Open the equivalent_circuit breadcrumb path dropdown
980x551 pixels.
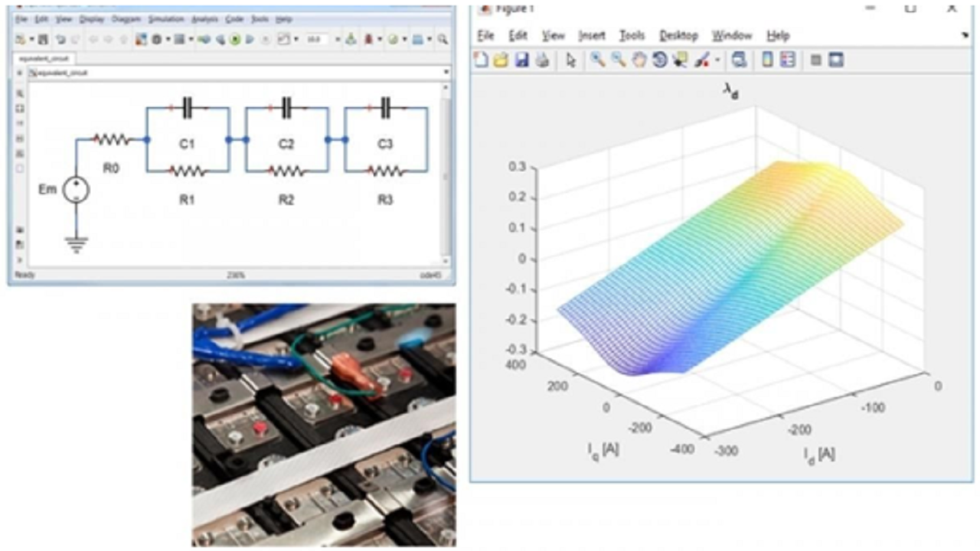(x=446, y=73)
